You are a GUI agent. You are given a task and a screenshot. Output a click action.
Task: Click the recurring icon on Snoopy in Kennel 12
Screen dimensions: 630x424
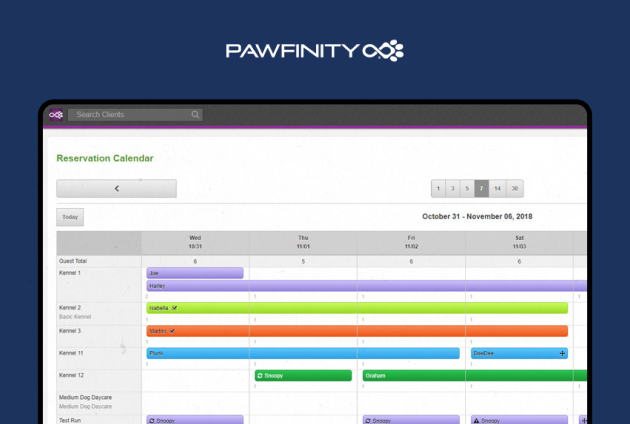point(260,375)
